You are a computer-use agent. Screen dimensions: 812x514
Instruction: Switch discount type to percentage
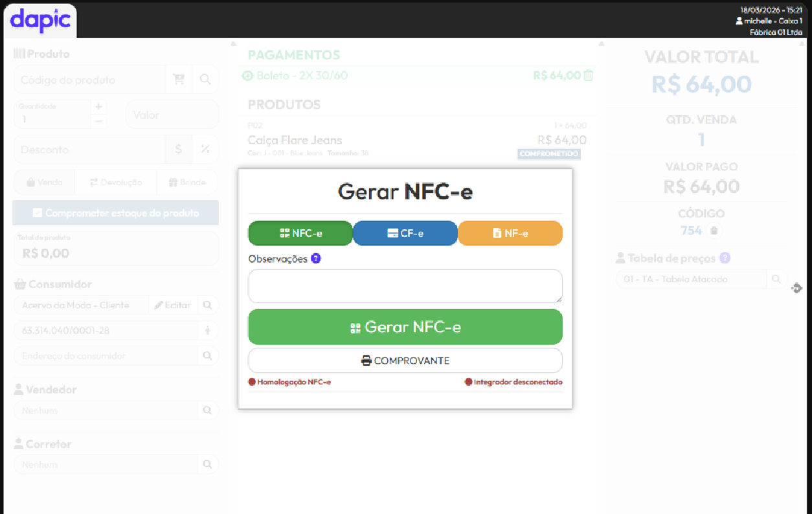coord(205,150)
